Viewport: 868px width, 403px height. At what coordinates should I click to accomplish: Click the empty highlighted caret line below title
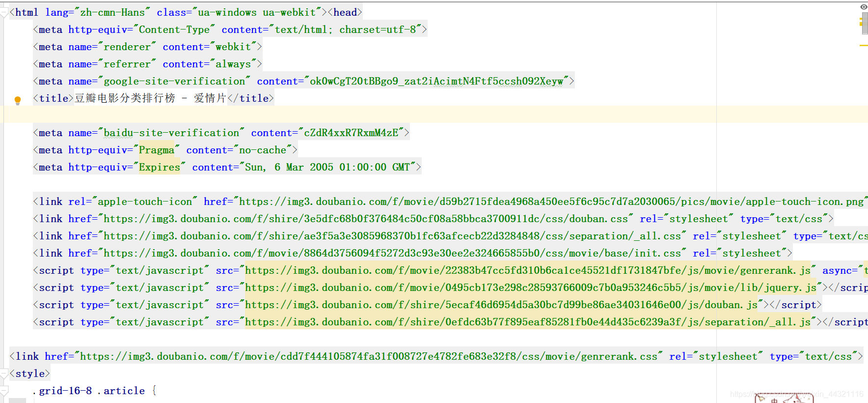tap(434, 115)
